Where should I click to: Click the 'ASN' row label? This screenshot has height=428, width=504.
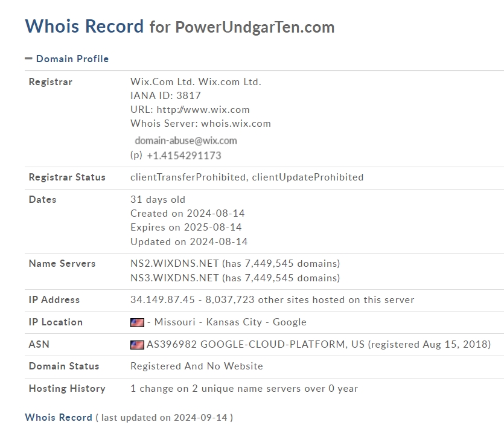(39, 345)
